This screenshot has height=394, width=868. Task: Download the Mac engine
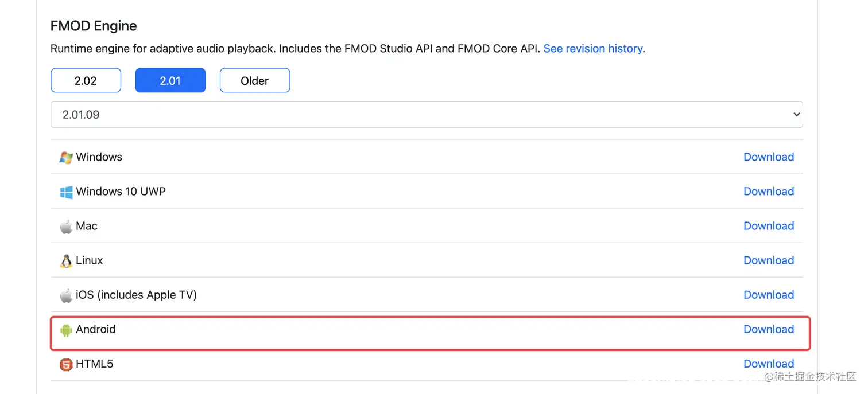(768, 226)
